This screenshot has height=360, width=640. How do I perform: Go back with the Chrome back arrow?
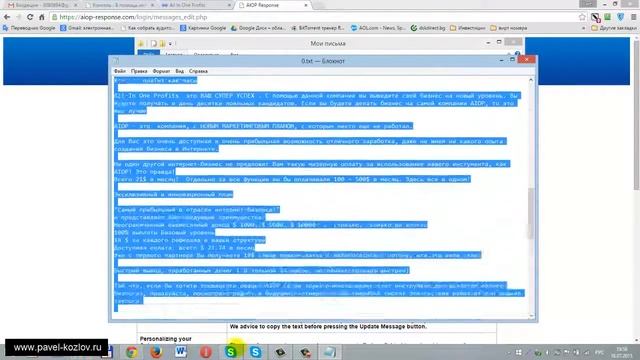coord(7,17)
